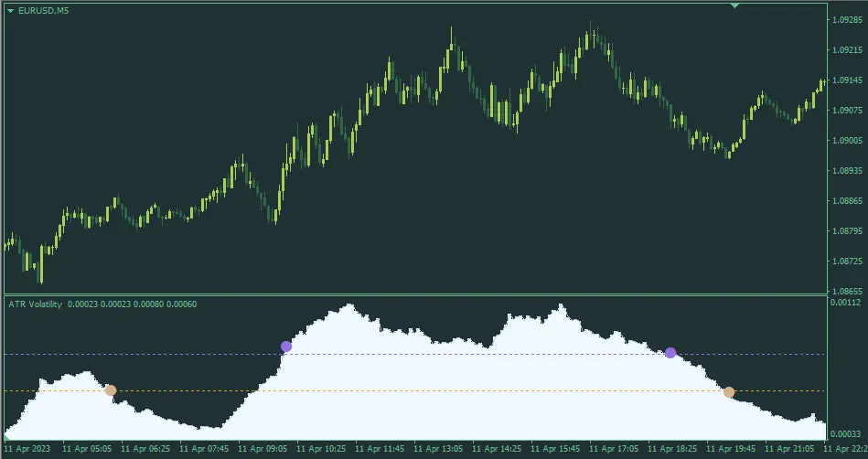Click the 11 Apr 18:25 time label
868x459 pixels.
tap(674, 450)
